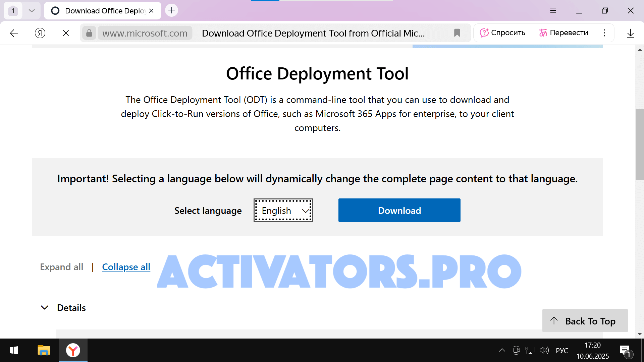Screen dimensions: 644x362
Task: Open a new tab with plus button
Action: point(171,10)
